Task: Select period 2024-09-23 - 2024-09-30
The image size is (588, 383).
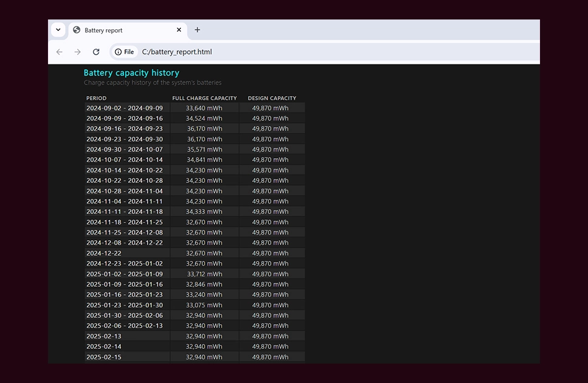Action: click(125, 139)
